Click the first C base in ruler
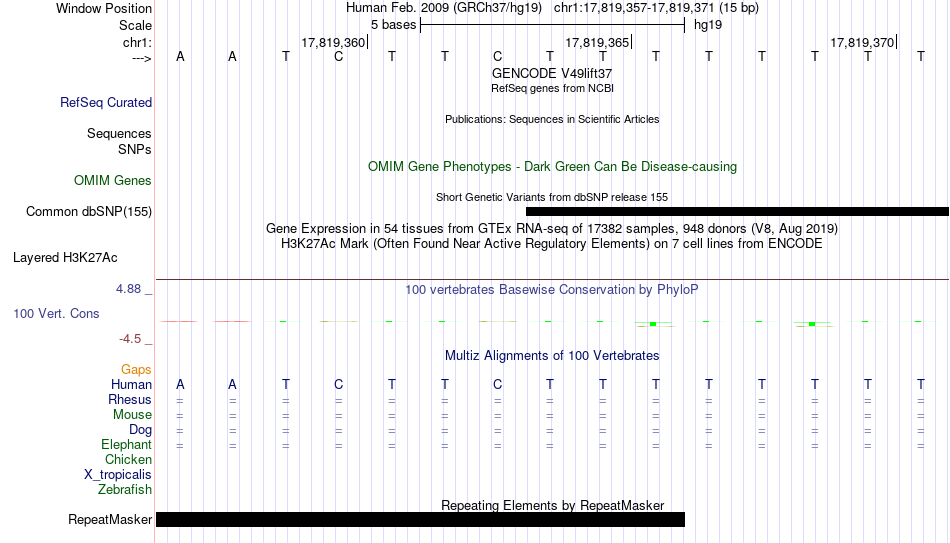This screenshot has height=543, width=950. coord(339,56)
